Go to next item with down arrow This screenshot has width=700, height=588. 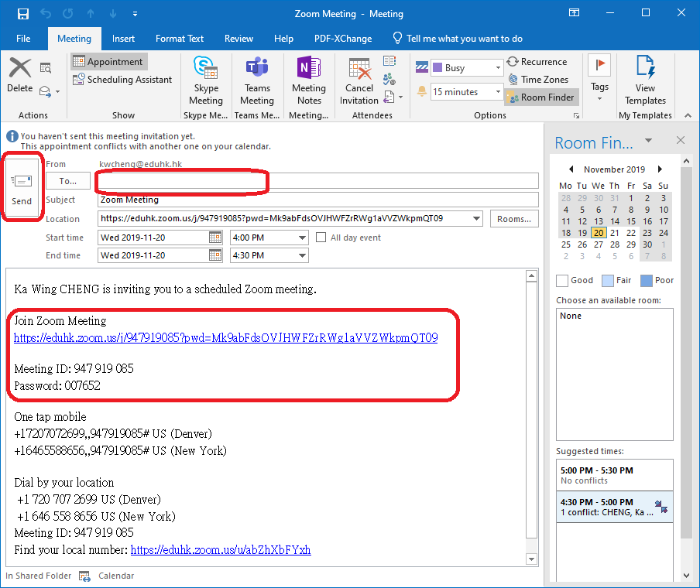click(x=113, y=13)
